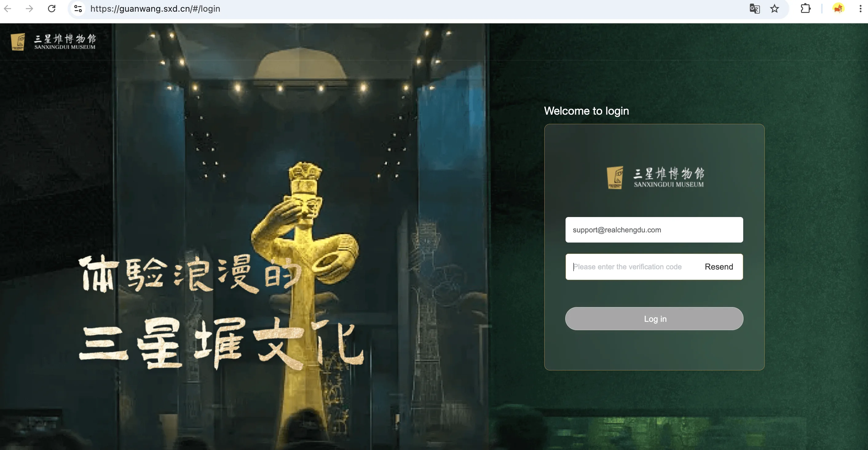Open site information icon in address bar
868x450 pixels.
pyautogui.click(x=78, y=9)
